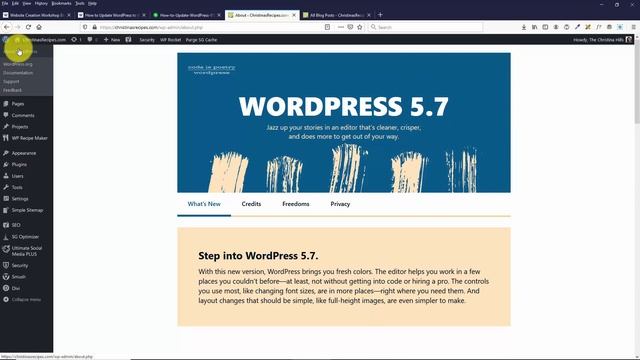The height and width of the screenshot is (360, 640).
Task: Open the Smush icon in sidebar
Action: coord(6,277)
